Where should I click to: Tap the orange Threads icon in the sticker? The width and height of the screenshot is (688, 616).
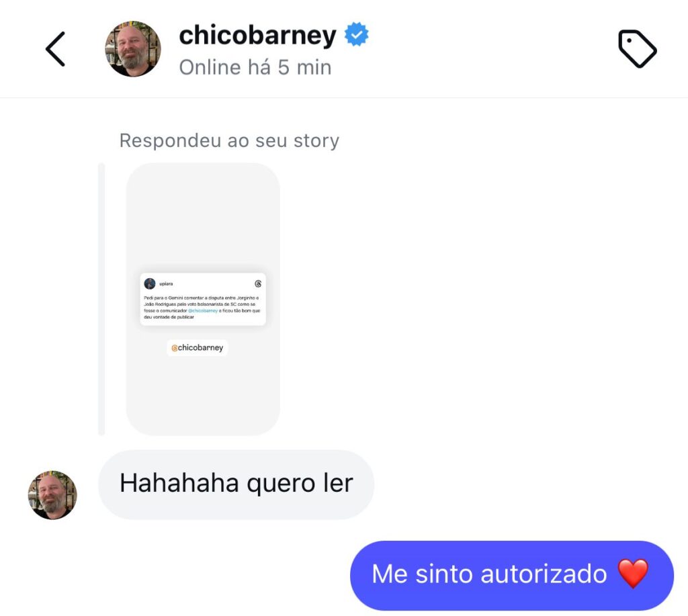[174, 348]
